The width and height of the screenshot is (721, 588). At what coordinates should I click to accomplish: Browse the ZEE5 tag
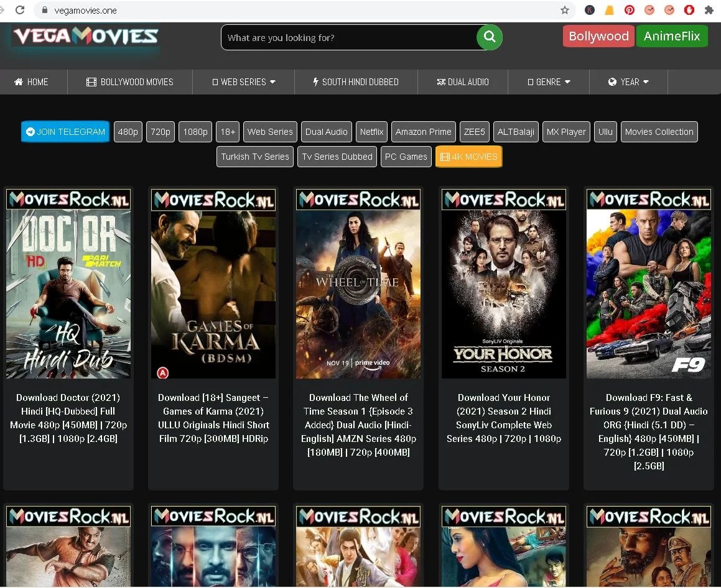point(475,132)
